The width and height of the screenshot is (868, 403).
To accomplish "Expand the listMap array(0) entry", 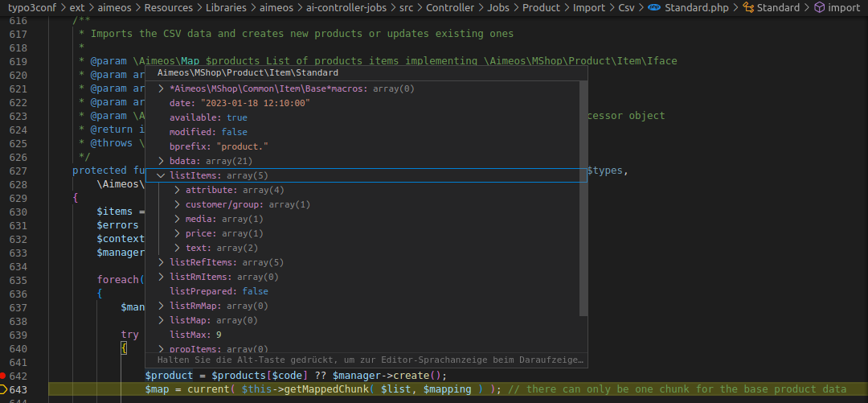I will [x=161, y=320].
